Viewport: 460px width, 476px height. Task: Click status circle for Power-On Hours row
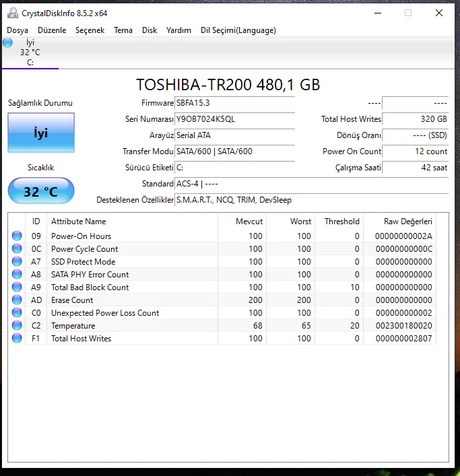[x=17, y=236]
